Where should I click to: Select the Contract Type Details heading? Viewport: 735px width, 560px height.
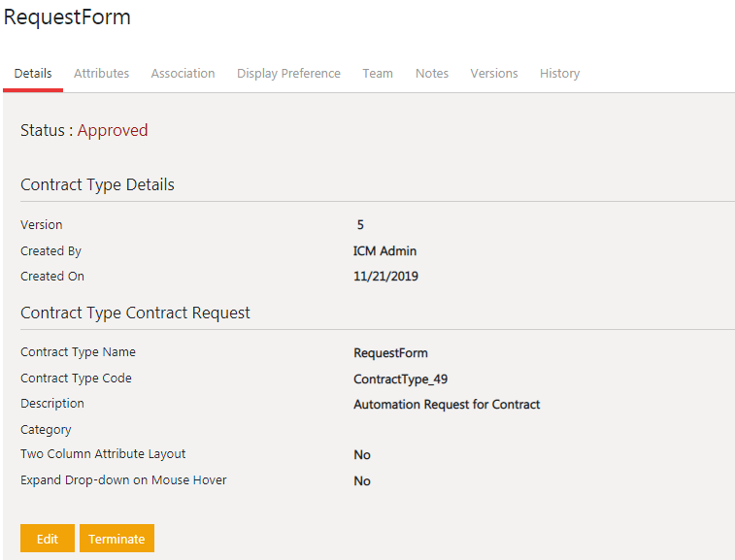click(97, 184)
